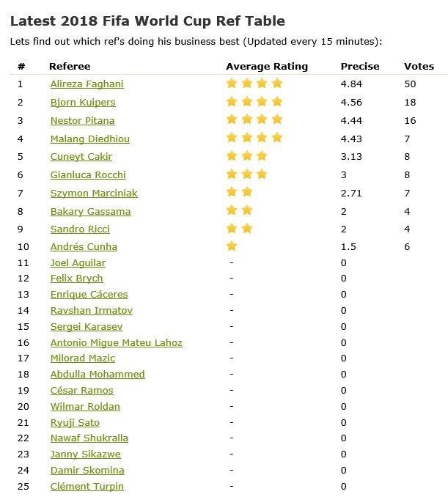This screenshot has width=448, height=497.
Task: Click second star in Sandro Ricci's rating
Action: [247, 228]
